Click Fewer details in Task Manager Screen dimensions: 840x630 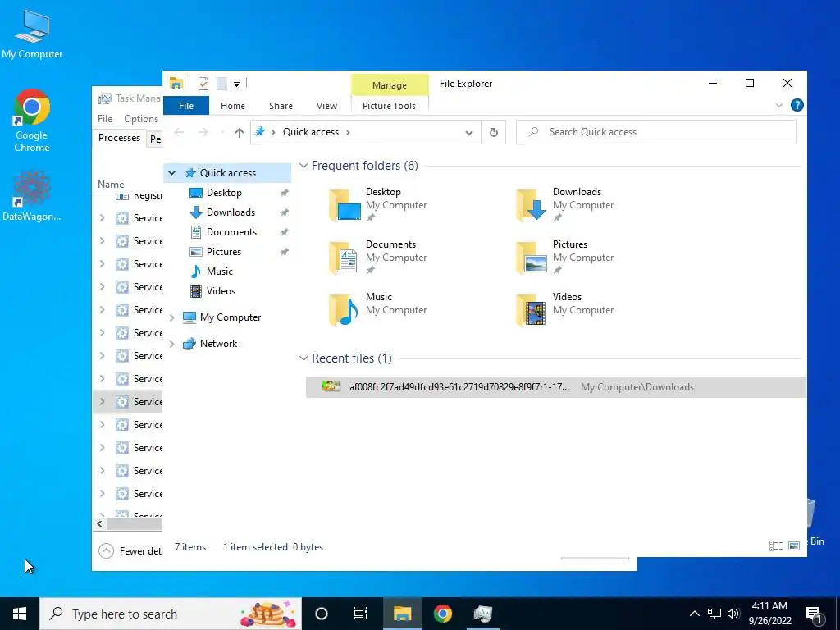(130, 550)
